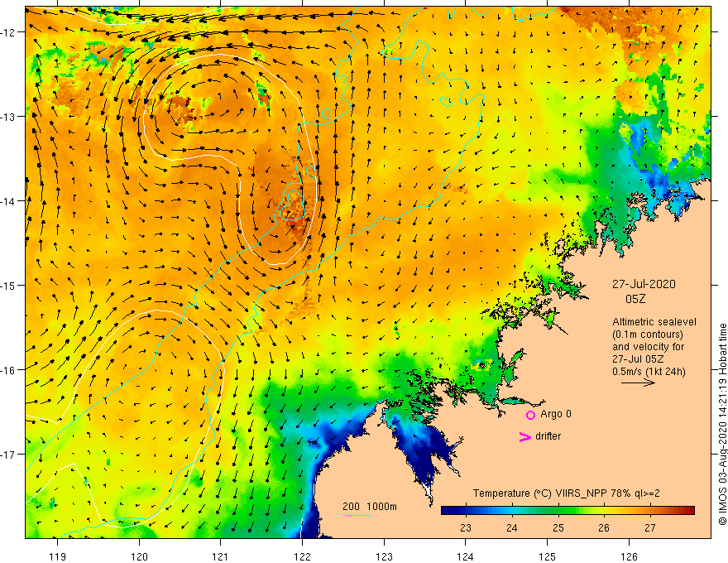Click the 'Altimetric sealevel' legend text

654,322
